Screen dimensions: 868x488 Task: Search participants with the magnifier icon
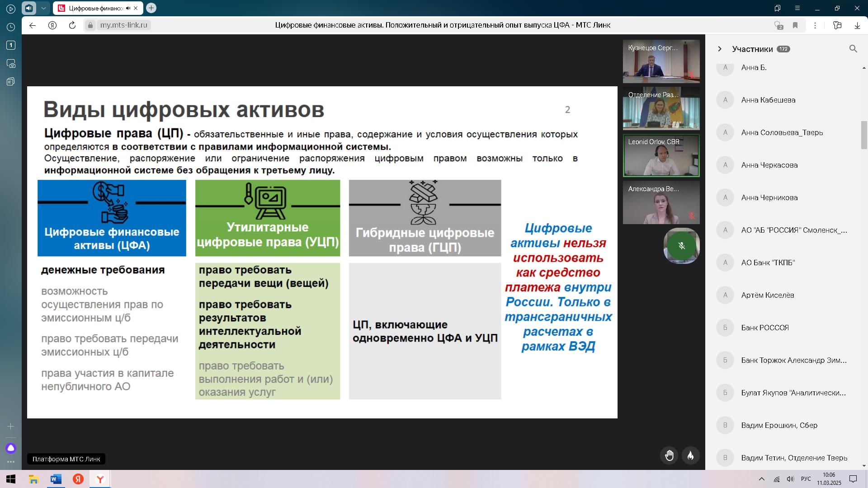click(x=853, y=49)
